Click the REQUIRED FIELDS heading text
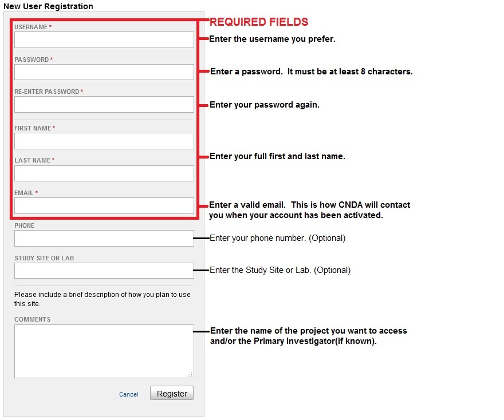The image size is (504, 420). click(259, 22)
